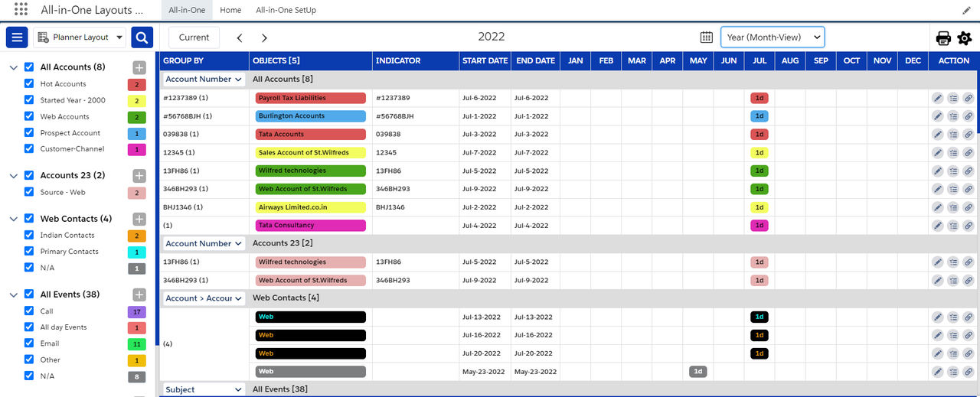Open Account Number group-by dropdown for Accounts 23
This screenshot has height=397, width=980.
pyautogui.click(x=204, y=243)
